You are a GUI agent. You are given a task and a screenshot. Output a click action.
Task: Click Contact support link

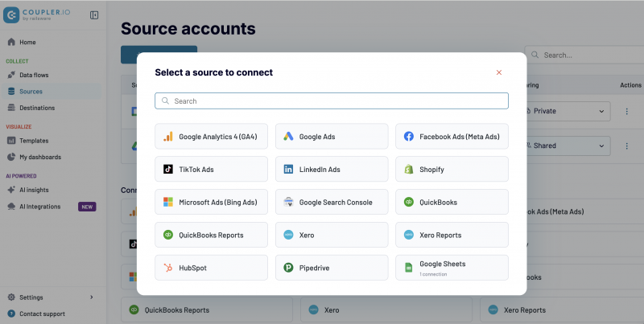pos(43,314)
